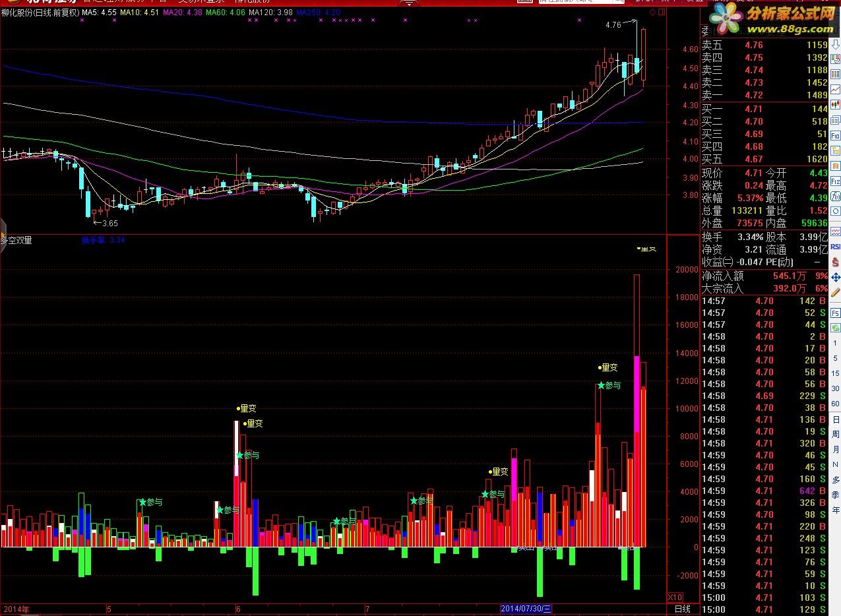Click the 3.65 low price annotation
This screenshot has height=616, width=841.
[x=109, y=224]
